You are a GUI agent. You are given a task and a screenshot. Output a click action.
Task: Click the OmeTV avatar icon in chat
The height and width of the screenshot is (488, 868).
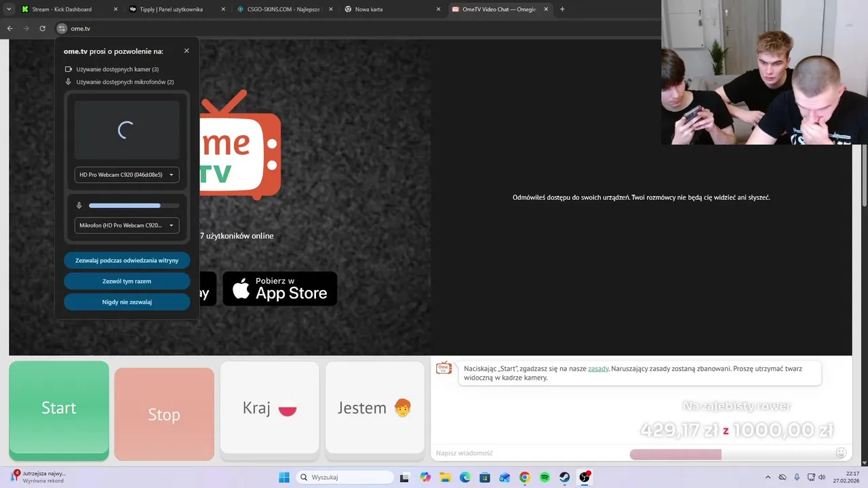pyautogui.click(x=443, y=368)
